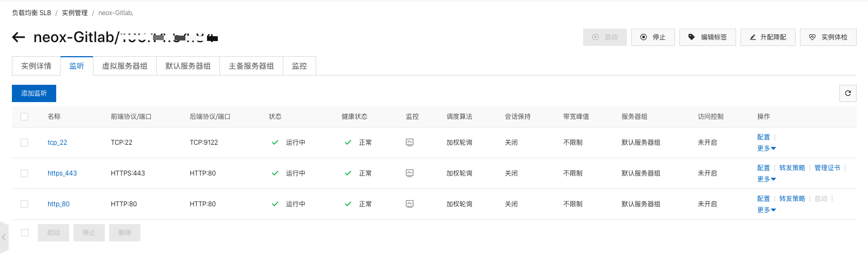Viewport: 868px width, 263px height.
Task: Click 管理证书 for https_443
Action: coord(827,168)
